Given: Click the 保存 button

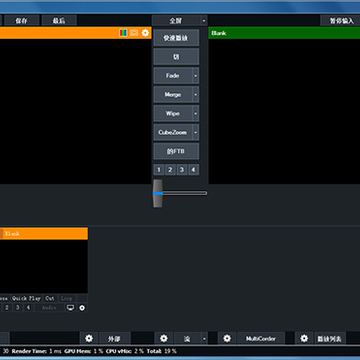Looking at the screenshot, I should (22, 21).
